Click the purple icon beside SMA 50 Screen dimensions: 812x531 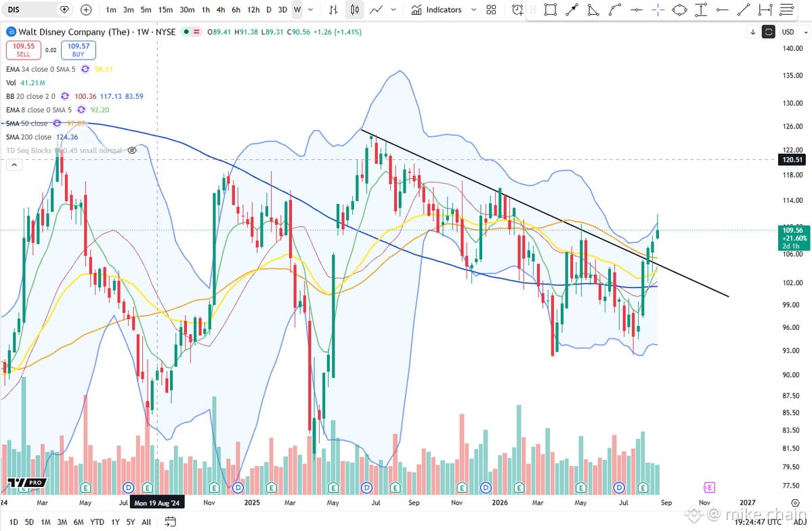[x=57, y=123]
